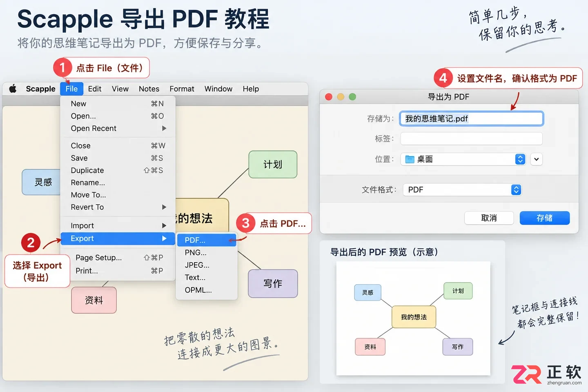The height and width of the screenshot is (392, 588).
Task: Close the 导出为 PDF dialog with red button
Action: pyautogui.click(x=329, y=97)
